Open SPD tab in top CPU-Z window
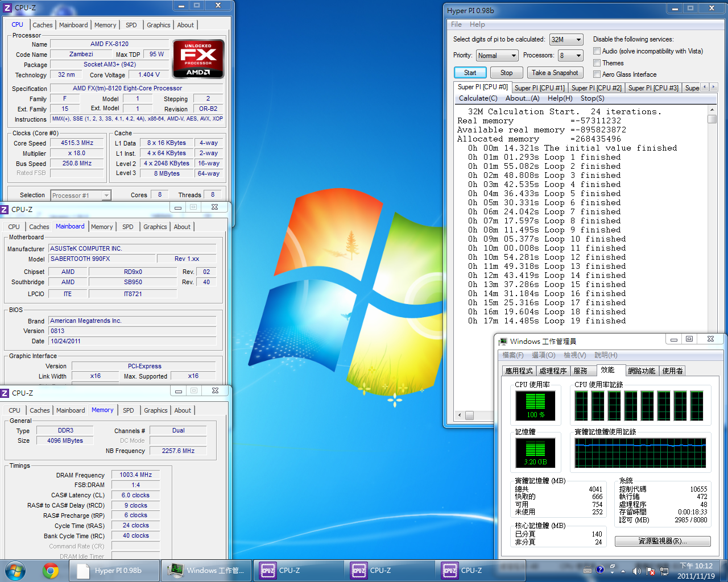This screenshot has width=728, height=582. click(131, 25)
